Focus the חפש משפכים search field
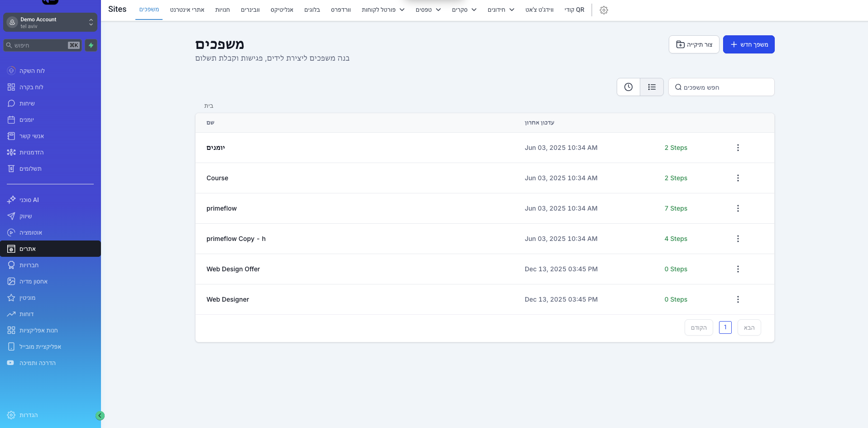 (x=721, y=87)
